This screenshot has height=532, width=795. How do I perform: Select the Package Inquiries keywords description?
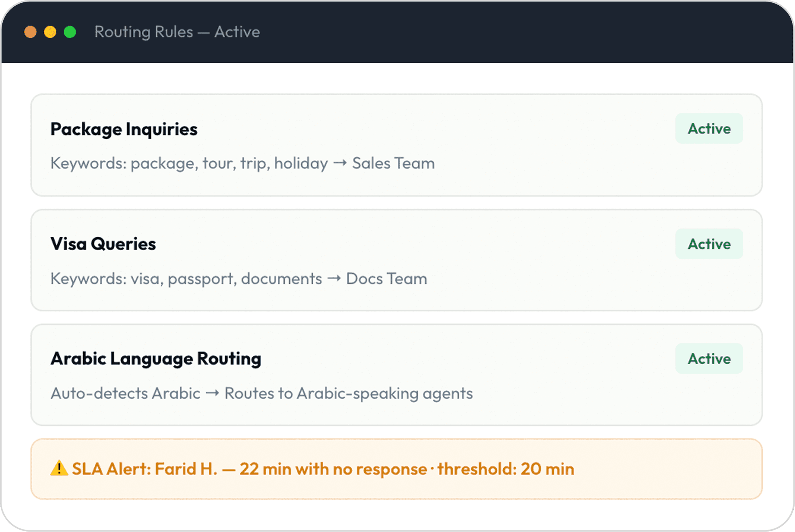(x=242, y=164)
